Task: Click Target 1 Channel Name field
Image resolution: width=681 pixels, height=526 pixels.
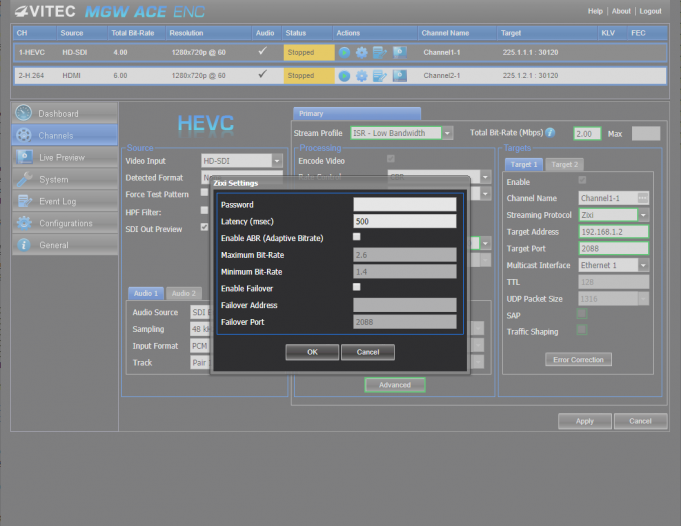Action: click(x=608, y=198)
